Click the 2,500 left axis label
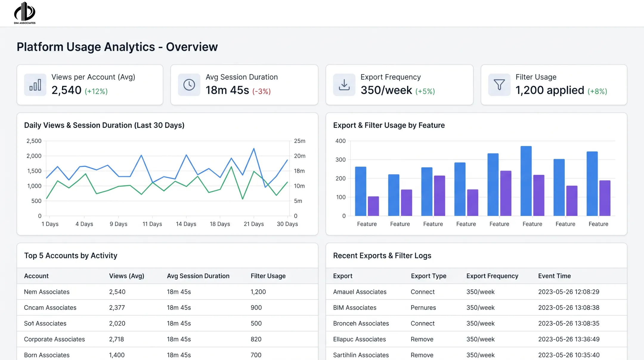This screenshot has height=360, width=644. click(34, 141)
